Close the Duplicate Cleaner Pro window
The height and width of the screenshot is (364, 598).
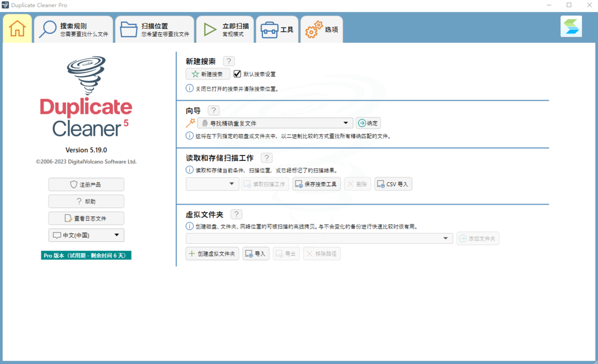589,5
